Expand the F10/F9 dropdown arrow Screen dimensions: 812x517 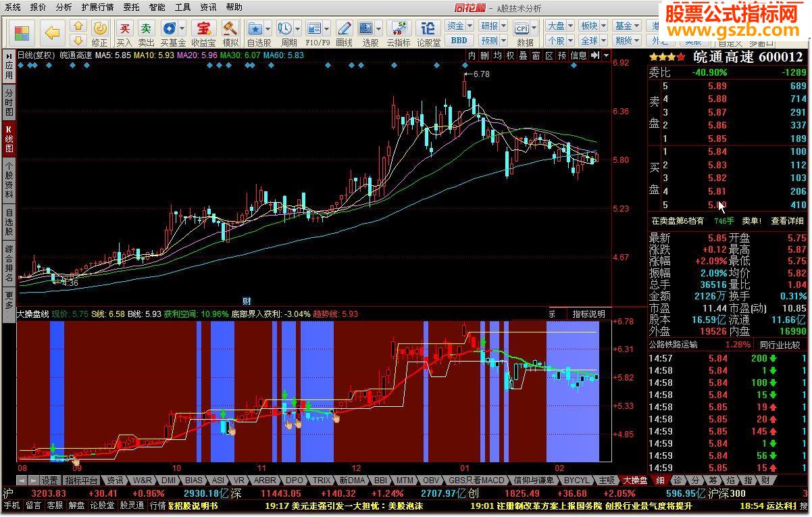click(326, 29)
